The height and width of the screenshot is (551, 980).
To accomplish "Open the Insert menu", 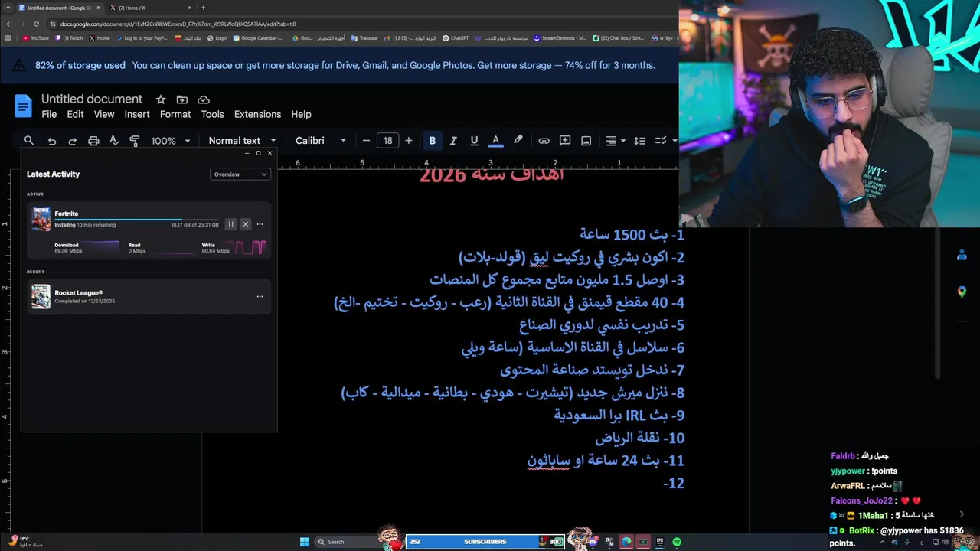I will click(137, 114).
